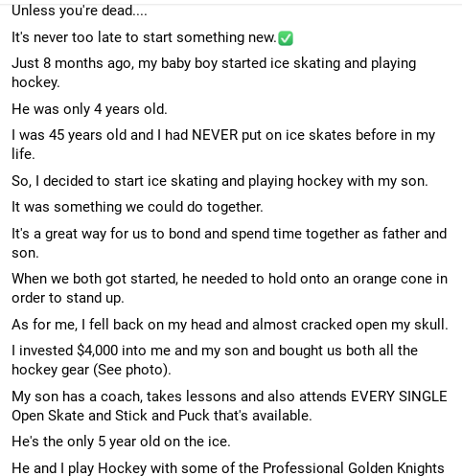This screenshot has height=476, width=462.
Task: Click "He was only 4 years old."
Action: pyautogui.click(x=89, y=109)
